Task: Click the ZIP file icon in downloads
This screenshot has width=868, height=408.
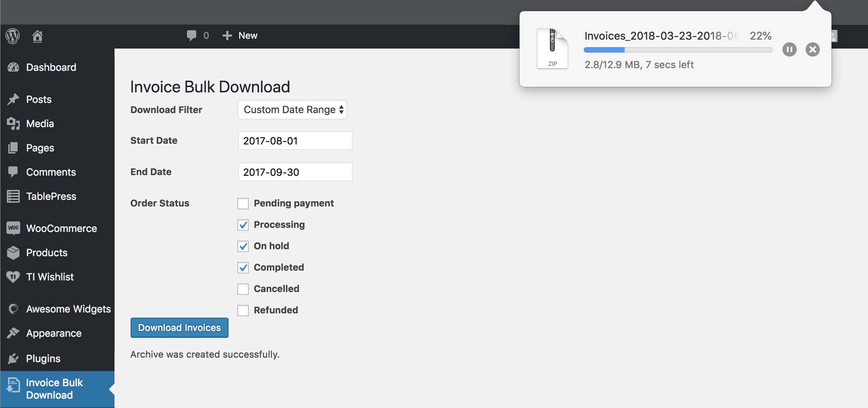Action: click(553, 49)
